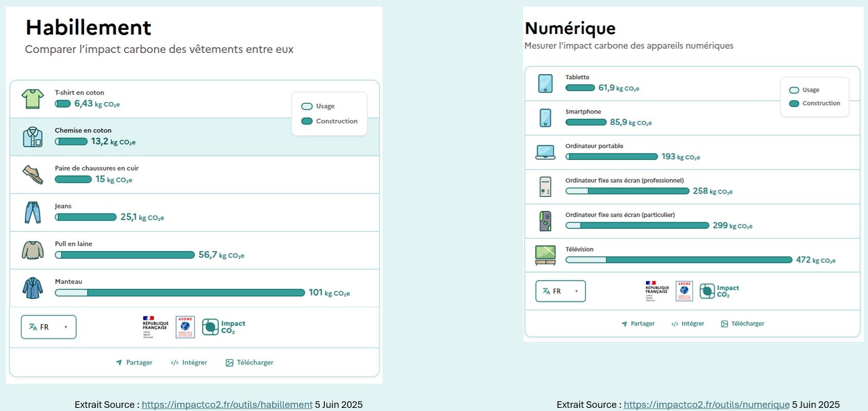Click the Manteau 101 kg bar
This screenshot has height=411, width=868.
coord(180,293)
